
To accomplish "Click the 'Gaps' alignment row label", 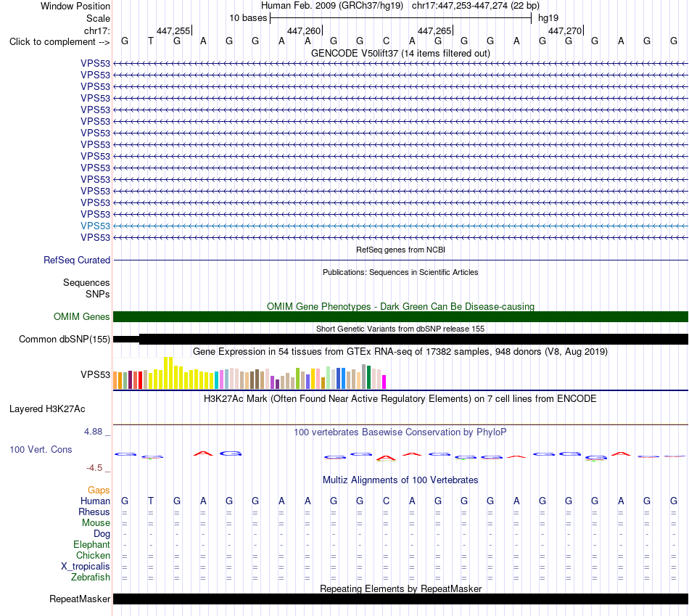I will [99, 490].
